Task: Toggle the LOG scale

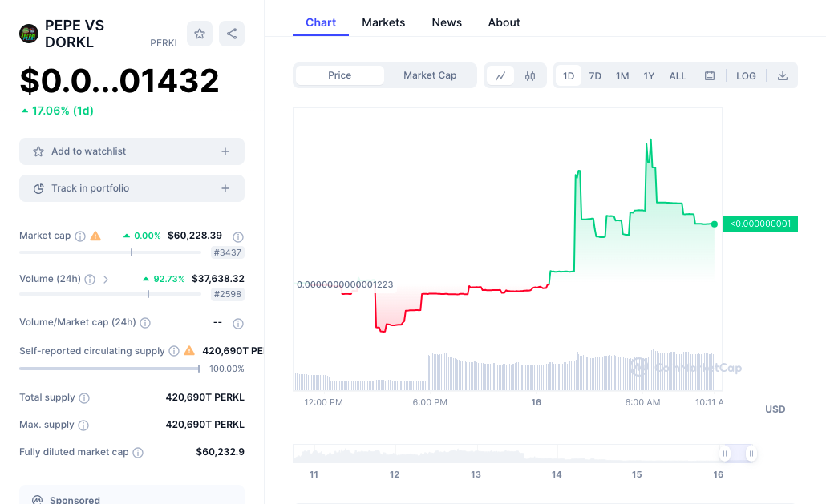Action: (746, 76)
